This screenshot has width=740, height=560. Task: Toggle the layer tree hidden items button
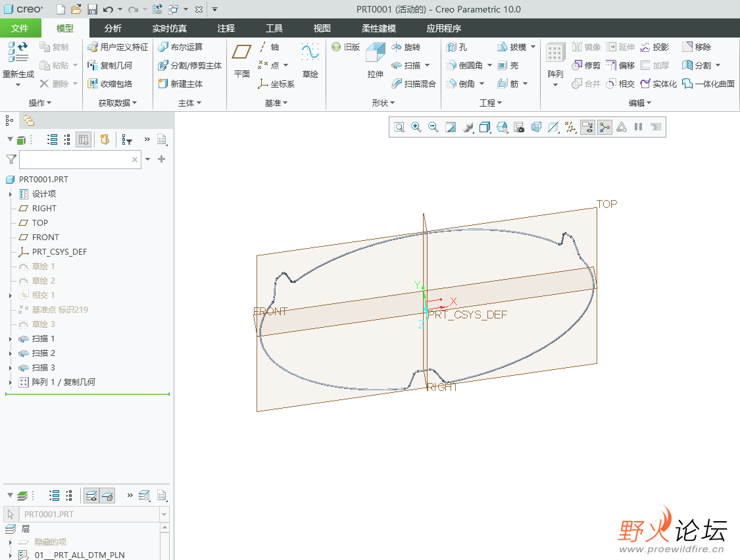[91, 496]
